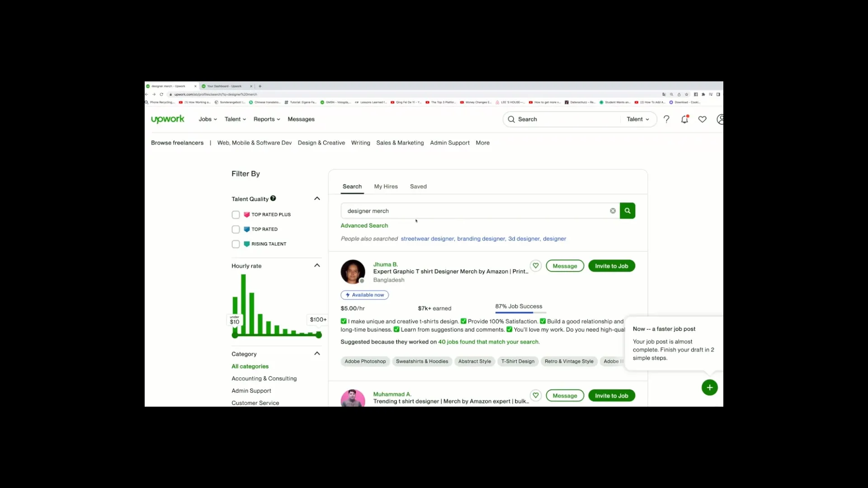The width and height of the screenshot is (868, 488).
Task: Enable the RISING TALENT checkbox filter
Action: pos(235,244)
